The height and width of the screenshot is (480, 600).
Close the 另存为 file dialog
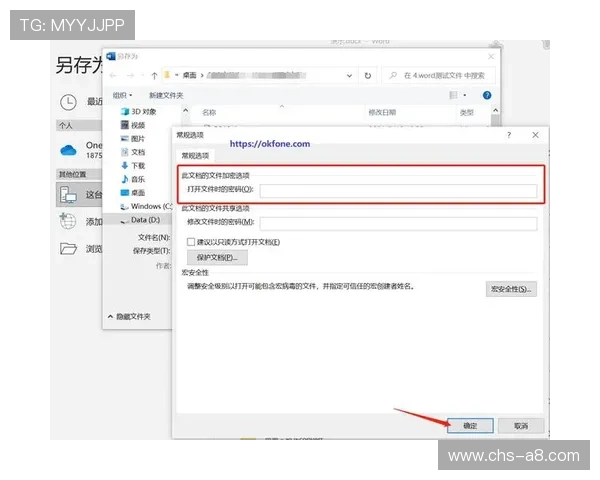[x=491, y=57]
